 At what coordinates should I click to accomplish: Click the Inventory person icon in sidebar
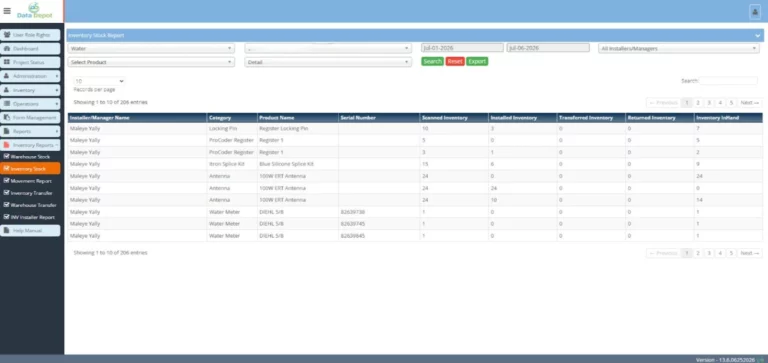click(7, 90)
